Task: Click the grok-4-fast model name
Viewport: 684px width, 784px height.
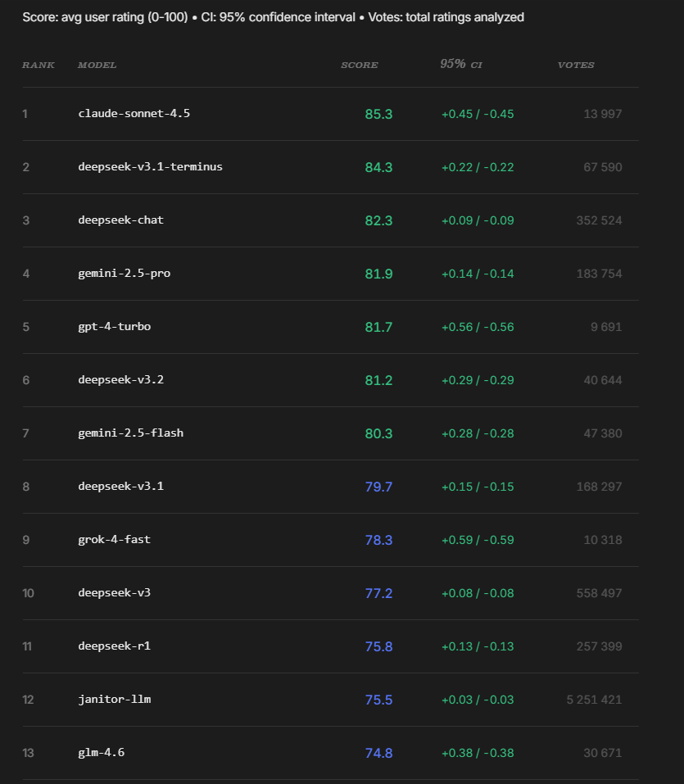Action: [x=115, y=540]
